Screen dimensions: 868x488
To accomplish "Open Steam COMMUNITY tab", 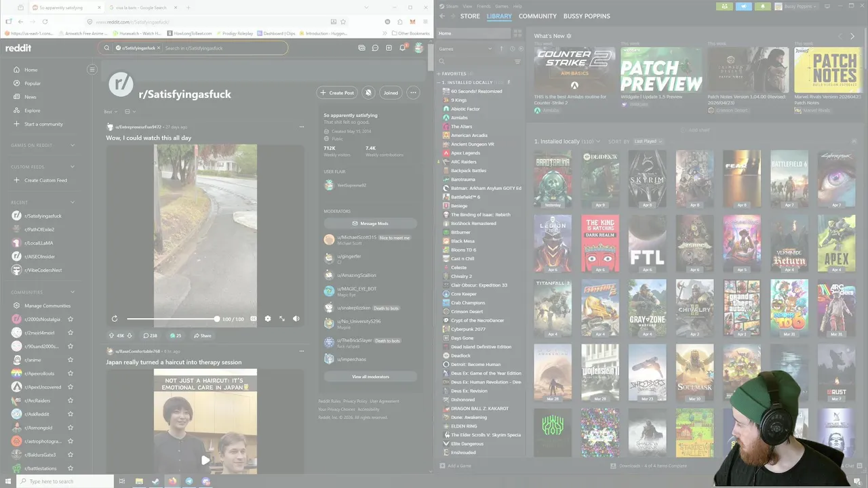I will click(x=538, y=16).
